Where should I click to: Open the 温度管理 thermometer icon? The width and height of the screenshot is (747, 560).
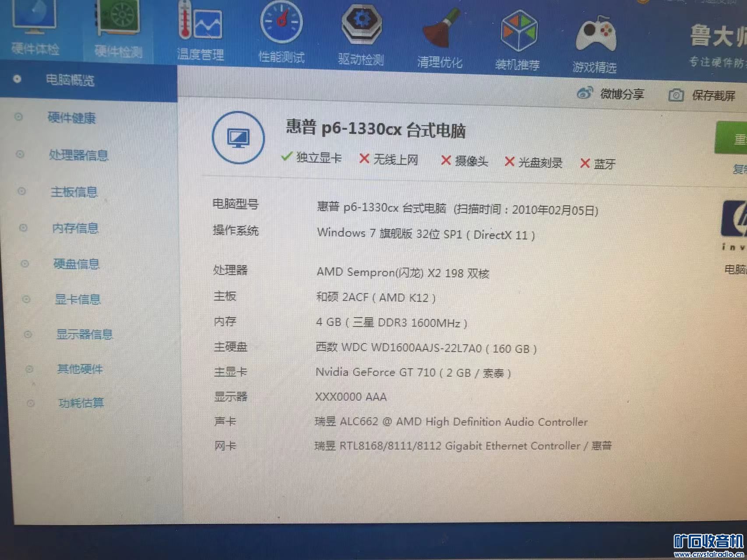coord(200,21)
